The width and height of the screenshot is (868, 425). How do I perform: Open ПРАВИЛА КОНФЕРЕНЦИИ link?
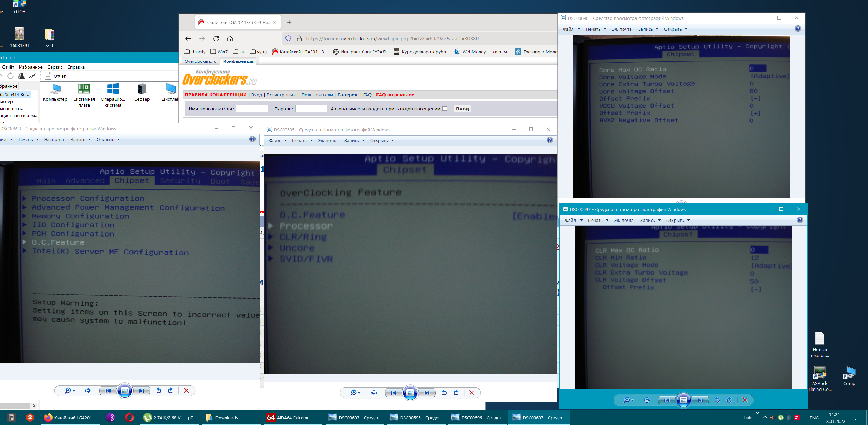click(215, 95)
